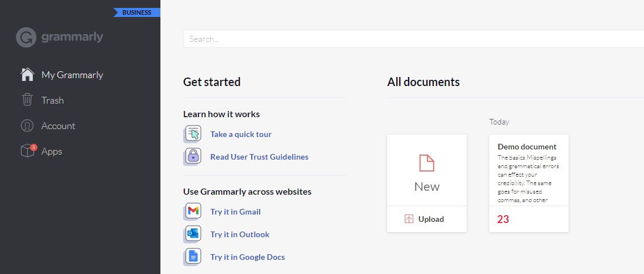Click the BUSINESS badge label
Image resolution: width=644 pixels, height=274 pixels.
click(137, 12)
